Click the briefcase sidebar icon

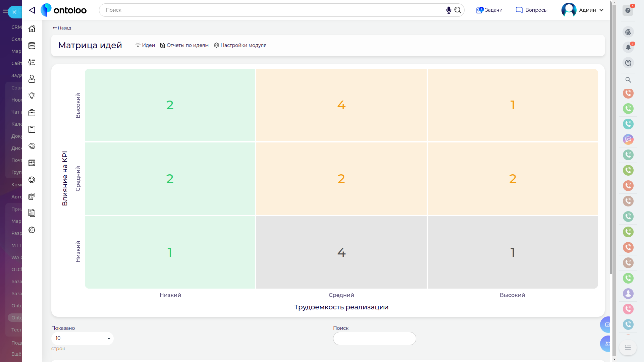coord(32,113)
